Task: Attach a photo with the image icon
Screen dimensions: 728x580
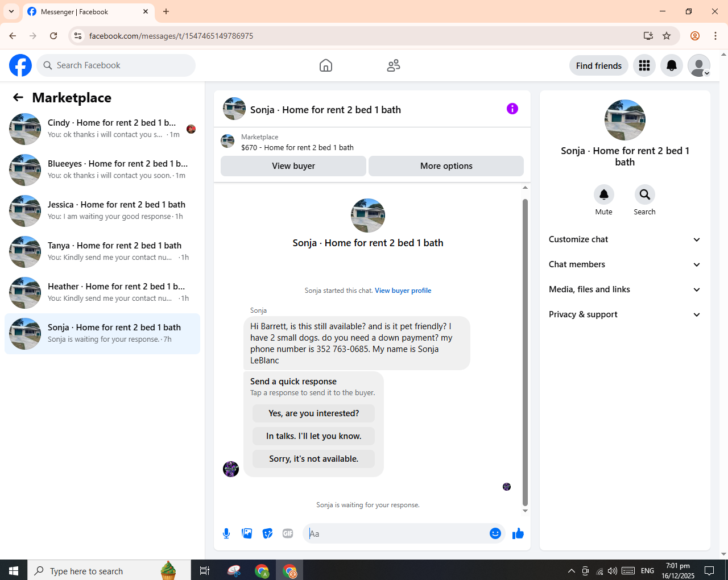Action: coord(247,533)
